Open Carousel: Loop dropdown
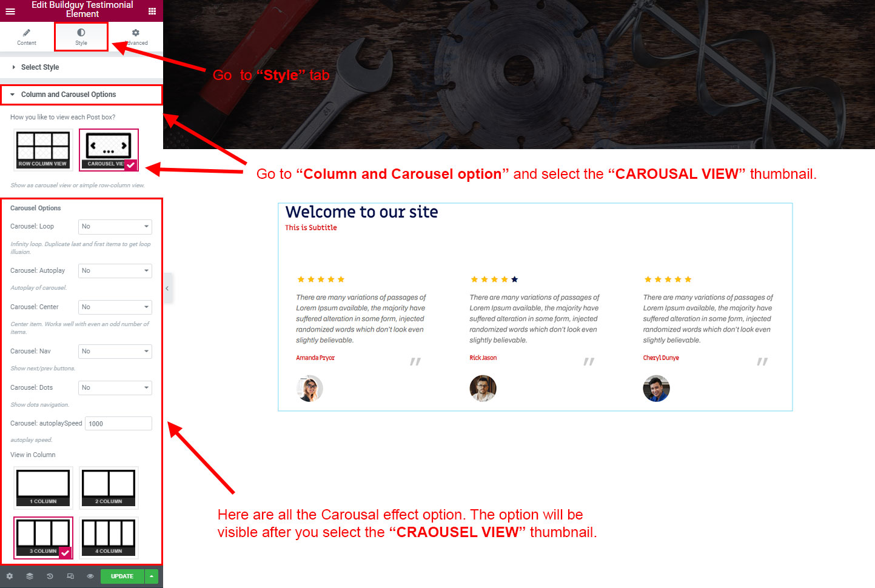The height and width of the screenshot is (588, 875). point(115,227)
